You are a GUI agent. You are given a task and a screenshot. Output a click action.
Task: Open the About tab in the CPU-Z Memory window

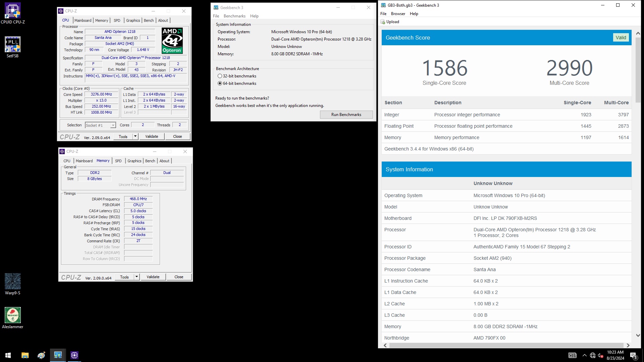(x=164, y=161)
